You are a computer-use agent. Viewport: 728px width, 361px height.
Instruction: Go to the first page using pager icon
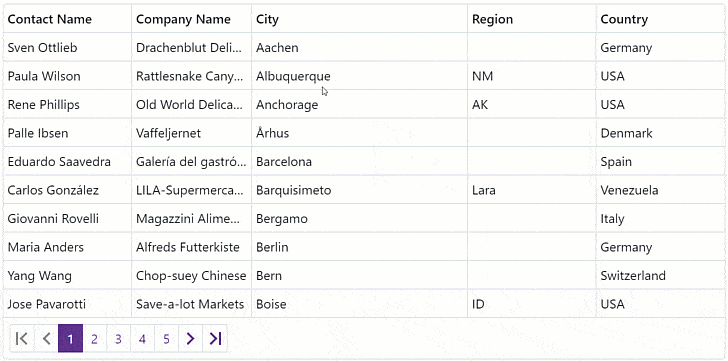coord(22,339)
